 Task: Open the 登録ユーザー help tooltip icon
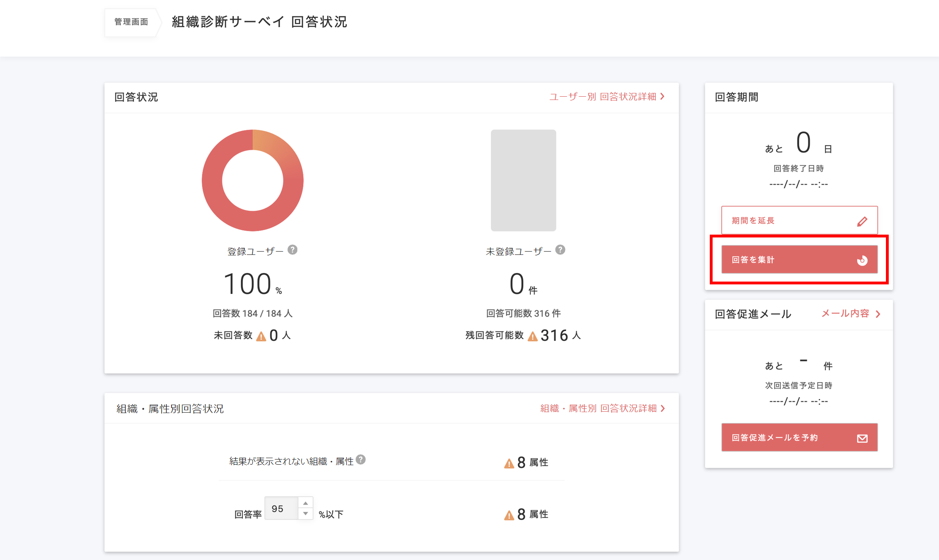click(x=293, y=250)
